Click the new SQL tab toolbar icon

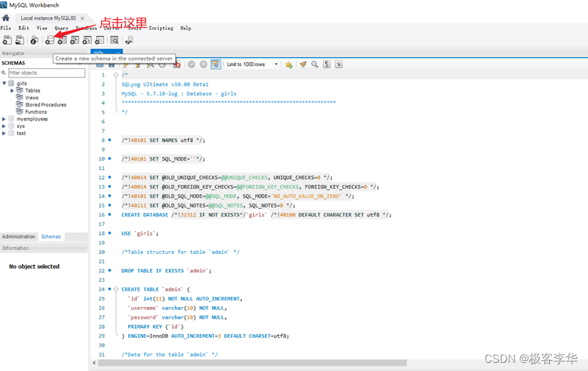click(x=7, y=39)
